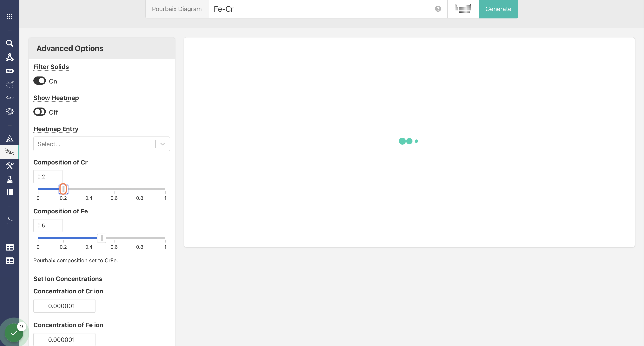This screenshot has width=644, height=346.
Task: Open the dotted ring MOF explorer icon
Action: 10,111
